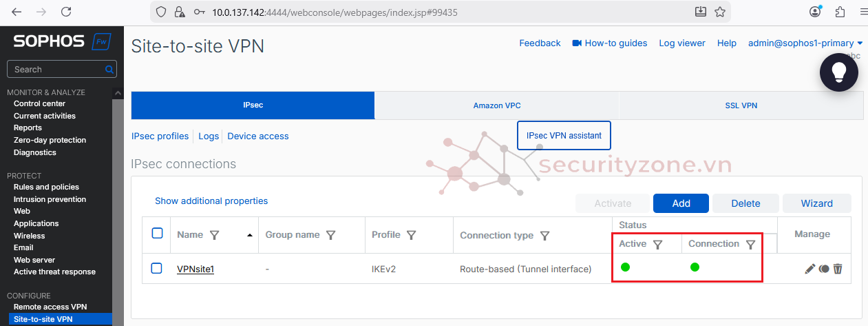Reload the page in browser
Viewport: 868px width, 326px height.
point(66,12)
